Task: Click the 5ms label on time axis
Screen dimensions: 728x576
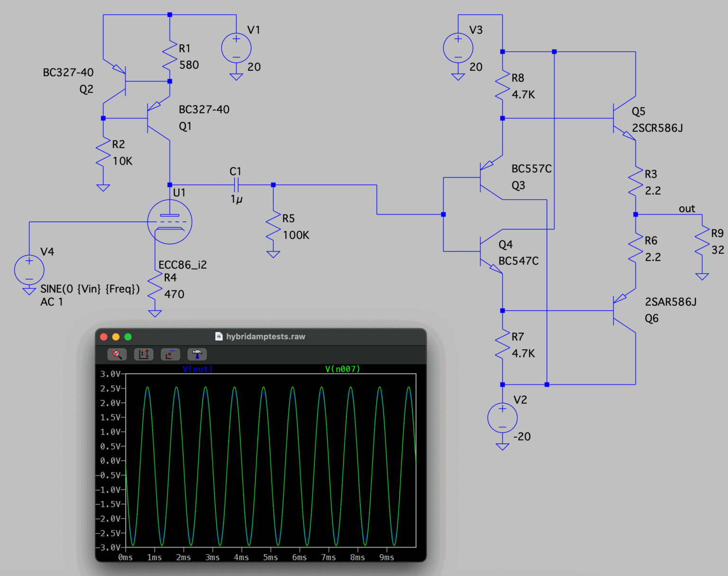Action: [x=270, y=557]
